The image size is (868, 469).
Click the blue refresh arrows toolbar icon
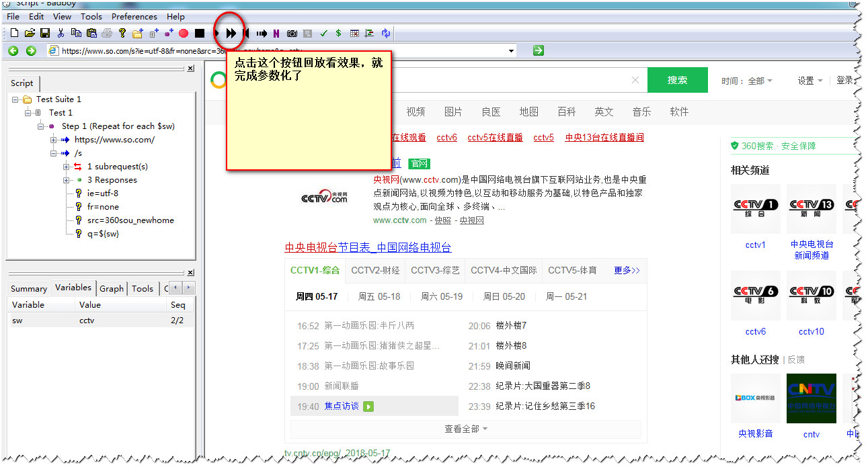[x=386, y=33]
